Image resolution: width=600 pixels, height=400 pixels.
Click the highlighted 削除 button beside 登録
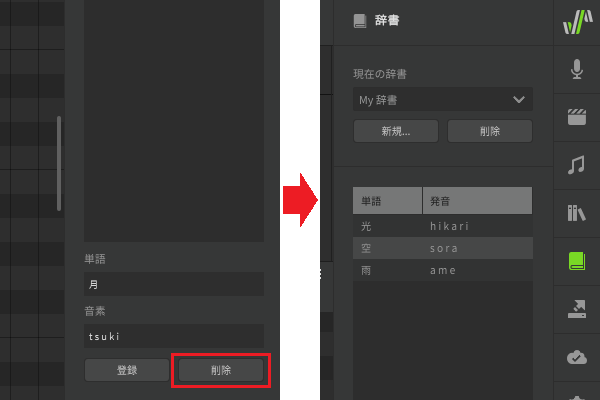(x=221, y=370)
